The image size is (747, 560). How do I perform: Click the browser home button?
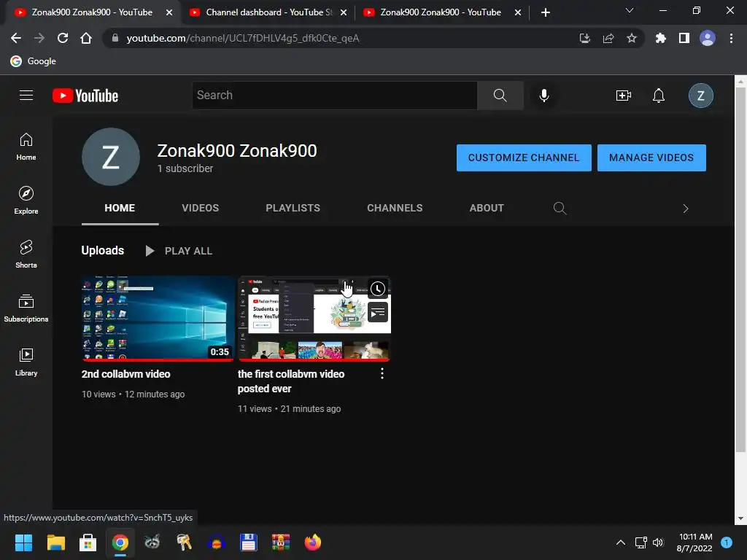click(x=86, y=38)
